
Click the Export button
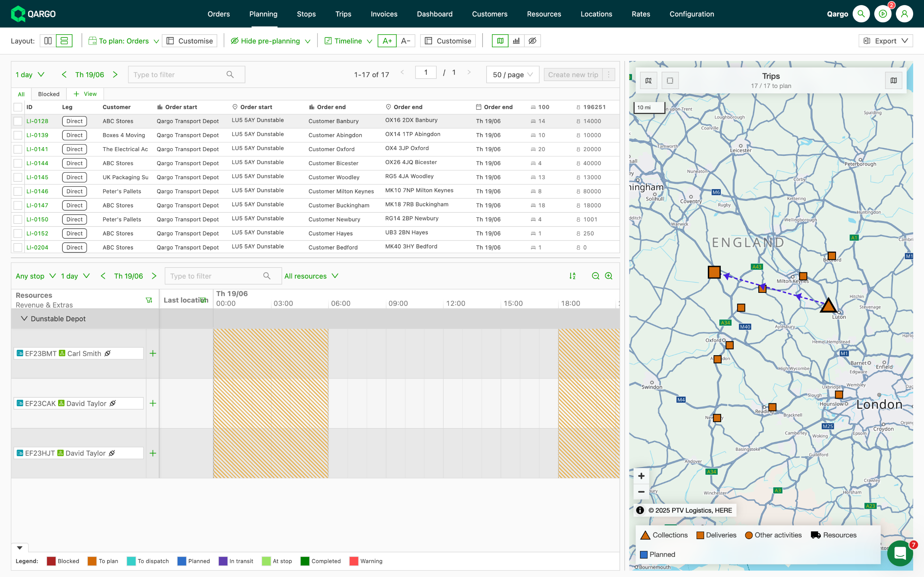click(885, 41)
